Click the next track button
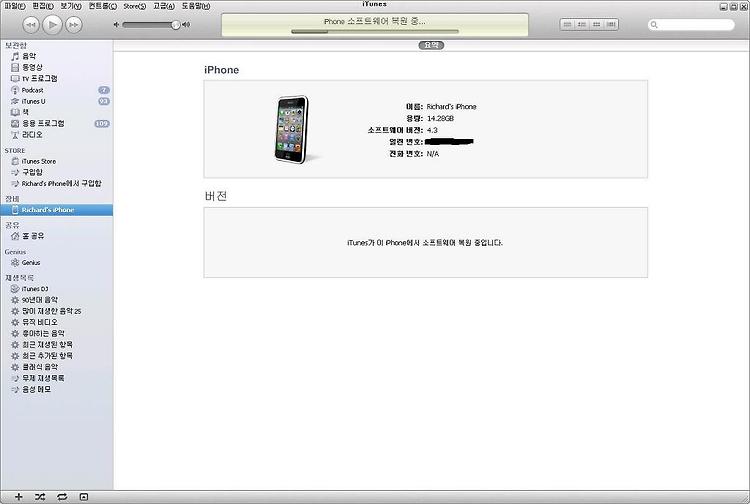 74,25
